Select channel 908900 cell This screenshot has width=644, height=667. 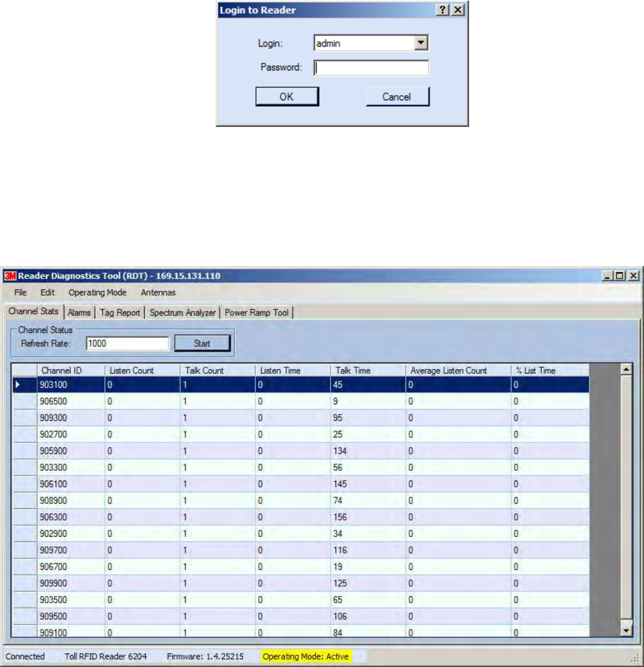tap(71, 501)
